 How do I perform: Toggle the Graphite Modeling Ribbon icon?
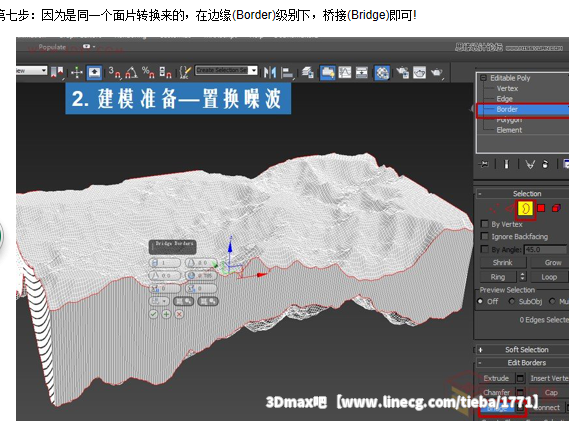point(327,72)
